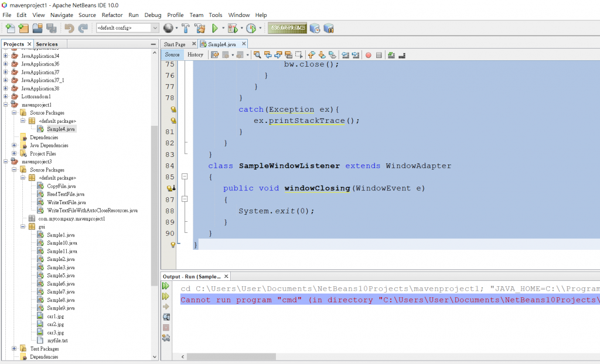Open the browser globe dropdown arrow
This screenshot has width=600, height=364.
(x=176, y=28)
